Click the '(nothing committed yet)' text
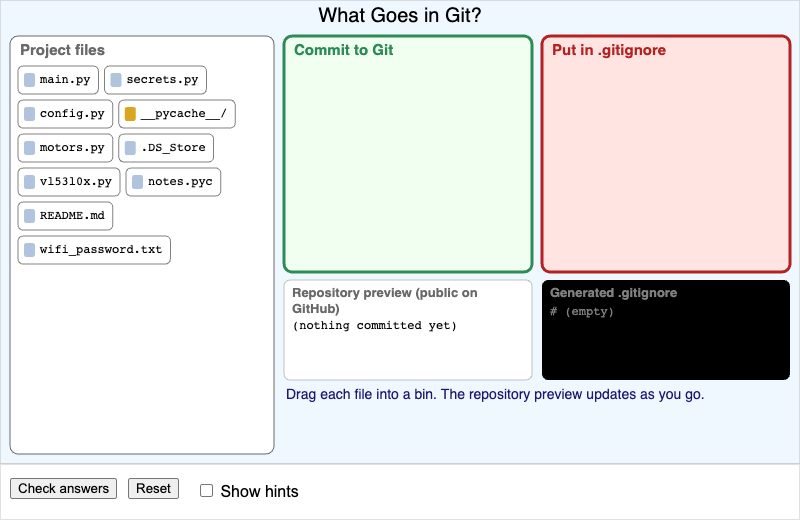This screenshot has height=522, width=800. click(374, 326)
